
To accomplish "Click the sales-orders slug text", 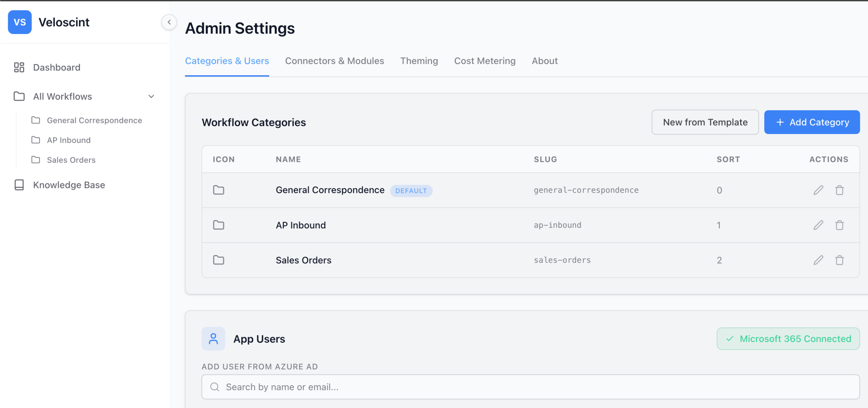I will click(562, 260).
